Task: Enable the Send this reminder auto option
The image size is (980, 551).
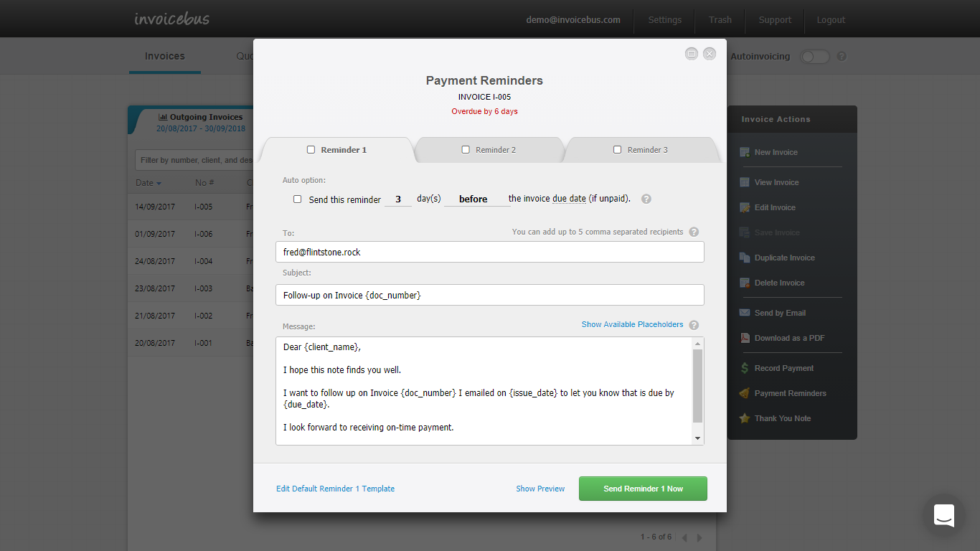Action: click(298, 199)
